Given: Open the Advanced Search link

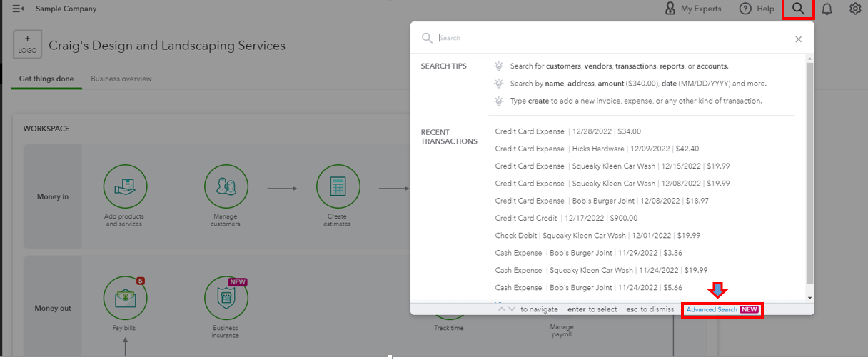Looking at the screenshot, I should point(712,309).
